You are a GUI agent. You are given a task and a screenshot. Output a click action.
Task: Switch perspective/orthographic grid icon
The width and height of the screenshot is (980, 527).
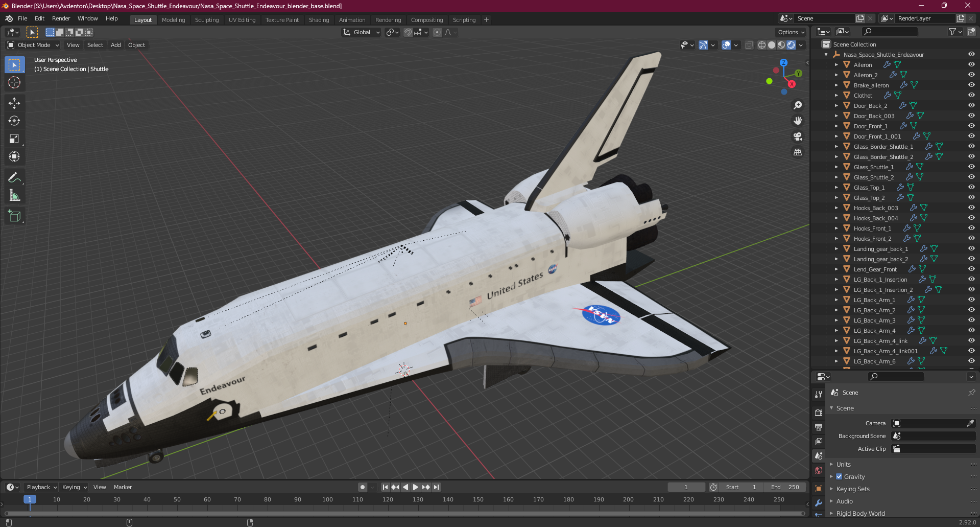tap(798, 152)
